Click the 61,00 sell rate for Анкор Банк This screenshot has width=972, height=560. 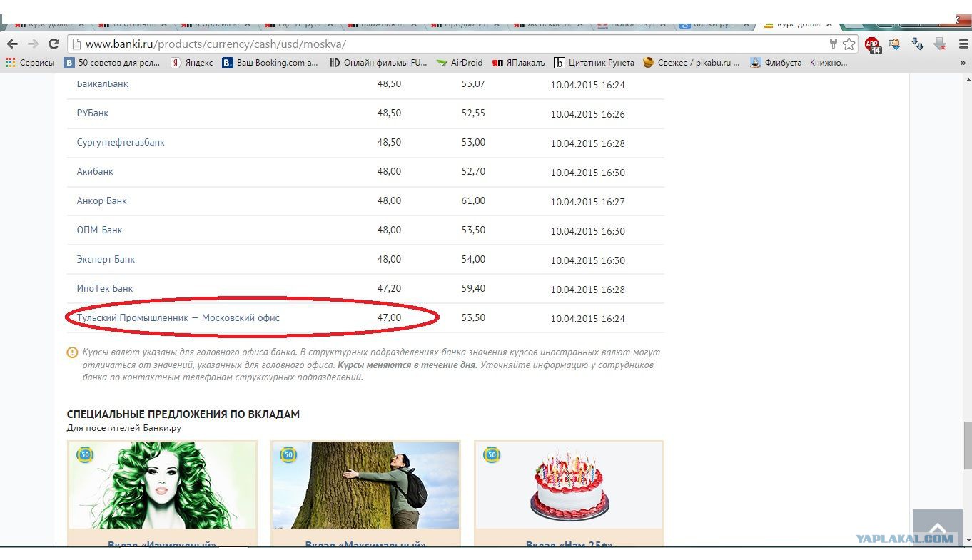coord(473,201)
